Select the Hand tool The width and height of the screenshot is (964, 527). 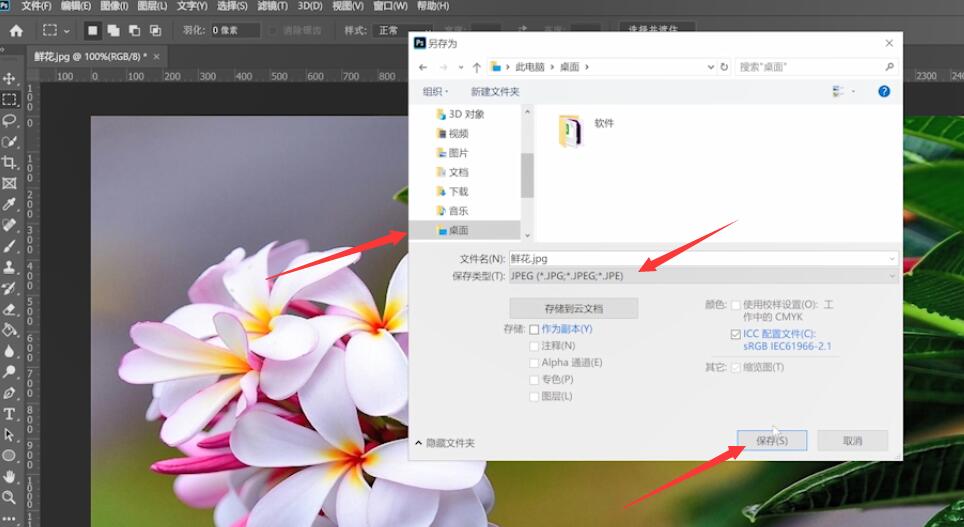(9, 477)
